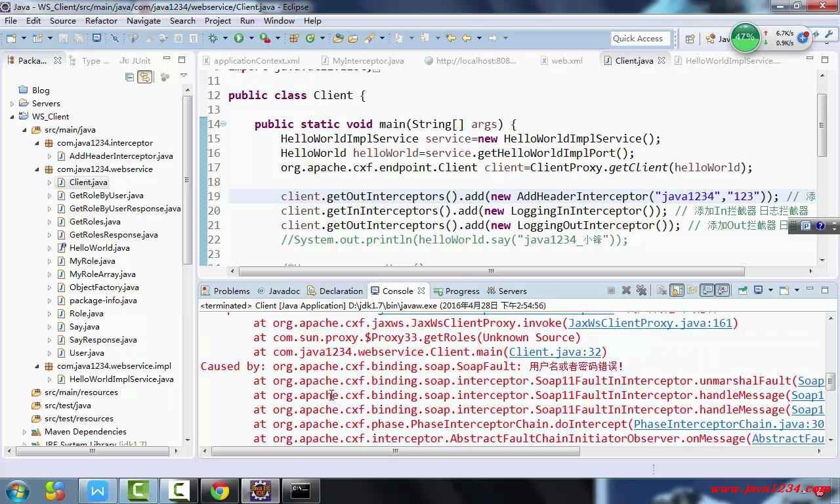Toggle Show Console on Standard Error
The height and width of the screenshot is (504, 840).
click(x=723, y=290)
